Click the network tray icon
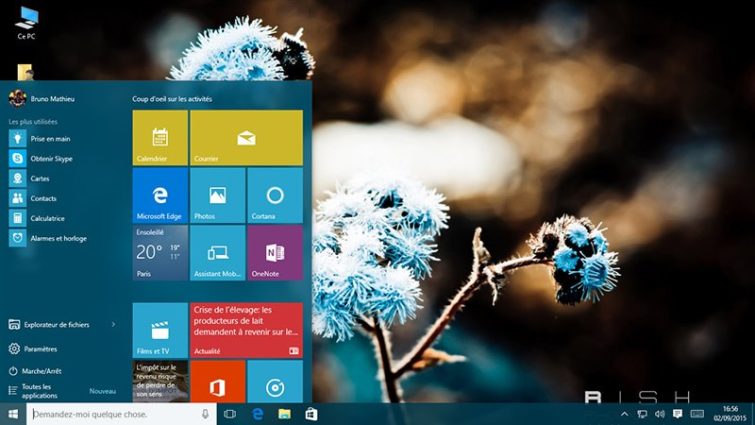 point(642,414)
